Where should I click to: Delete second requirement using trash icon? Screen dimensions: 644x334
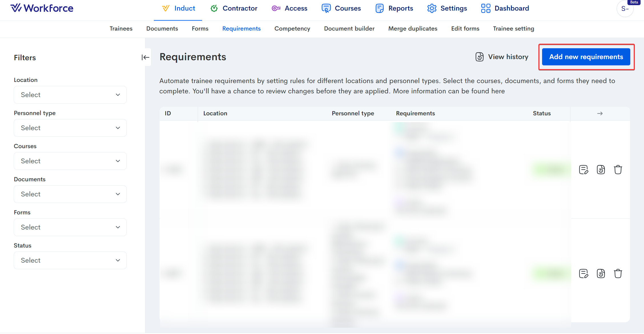[618, 273]
